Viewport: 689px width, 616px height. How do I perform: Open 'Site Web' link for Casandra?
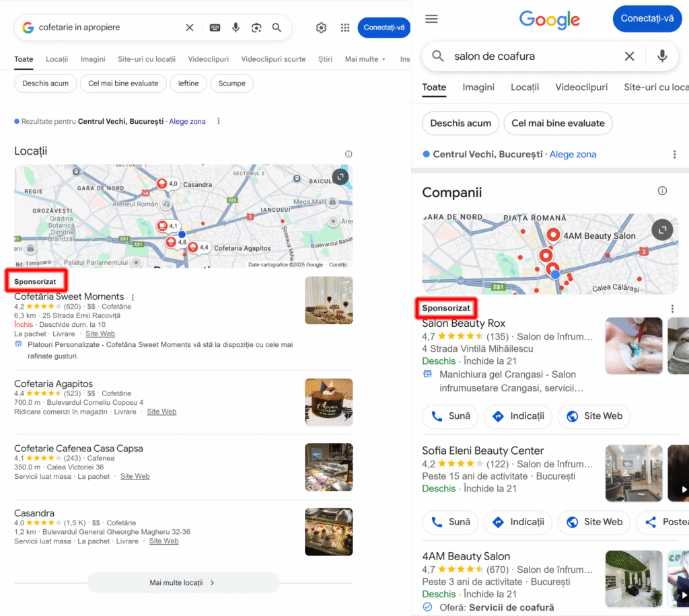[164, 541]
